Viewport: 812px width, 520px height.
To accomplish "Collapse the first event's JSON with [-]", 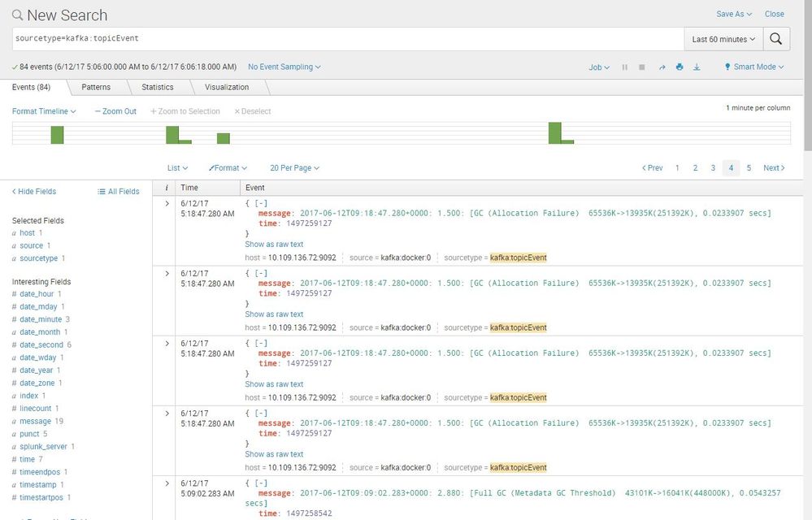I will click(261, 204).
